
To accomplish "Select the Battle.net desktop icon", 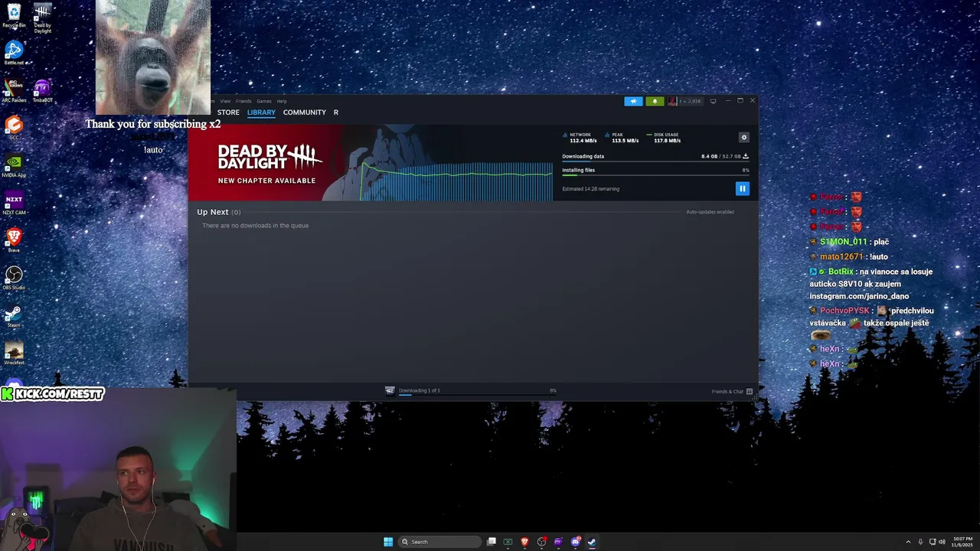I will (x=14, y=53).
